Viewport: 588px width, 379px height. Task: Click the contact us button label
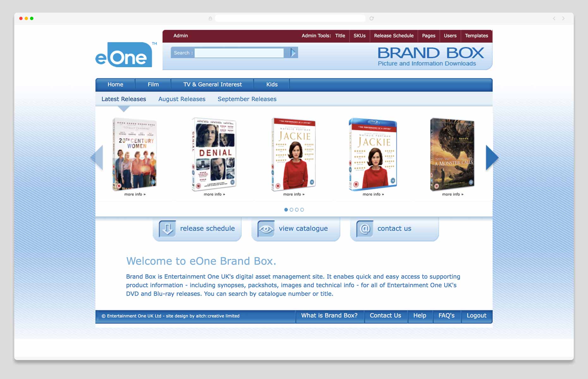point(394,228)
